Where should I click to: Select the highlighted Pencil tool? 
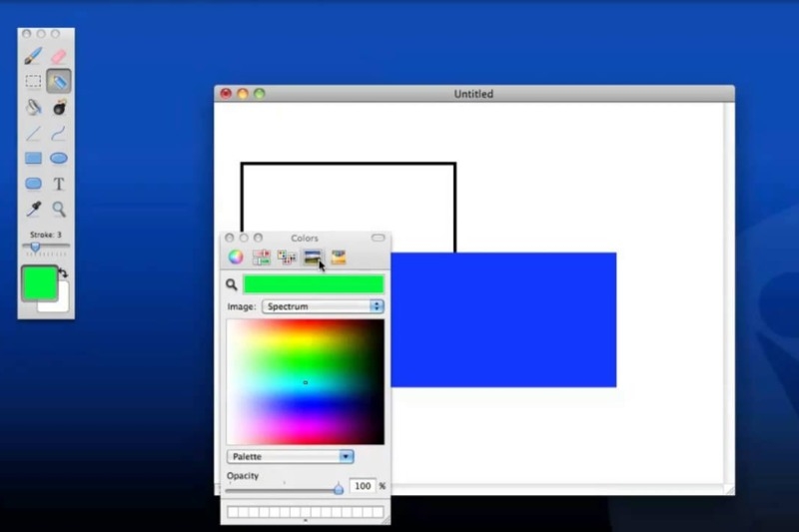tap(59, 81)
